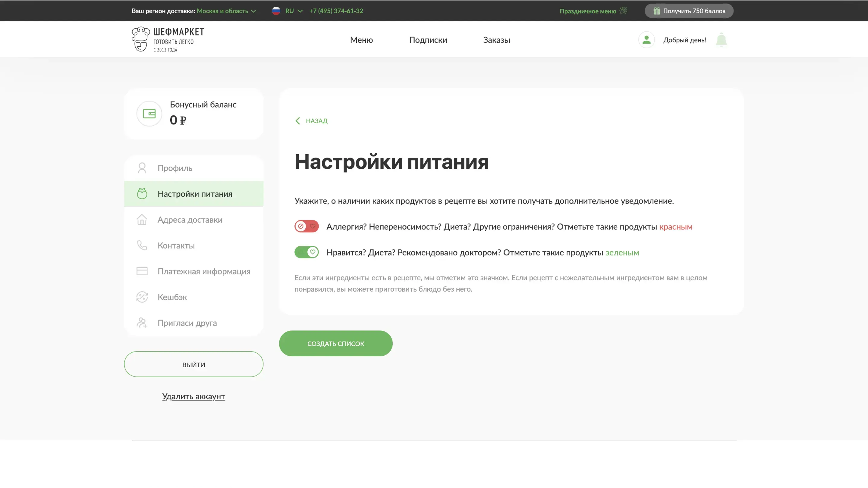This screenshot has height=488, width=868.
Task: Toggle the red allergy restrictions switch
Action: click(x=306, y=226)
